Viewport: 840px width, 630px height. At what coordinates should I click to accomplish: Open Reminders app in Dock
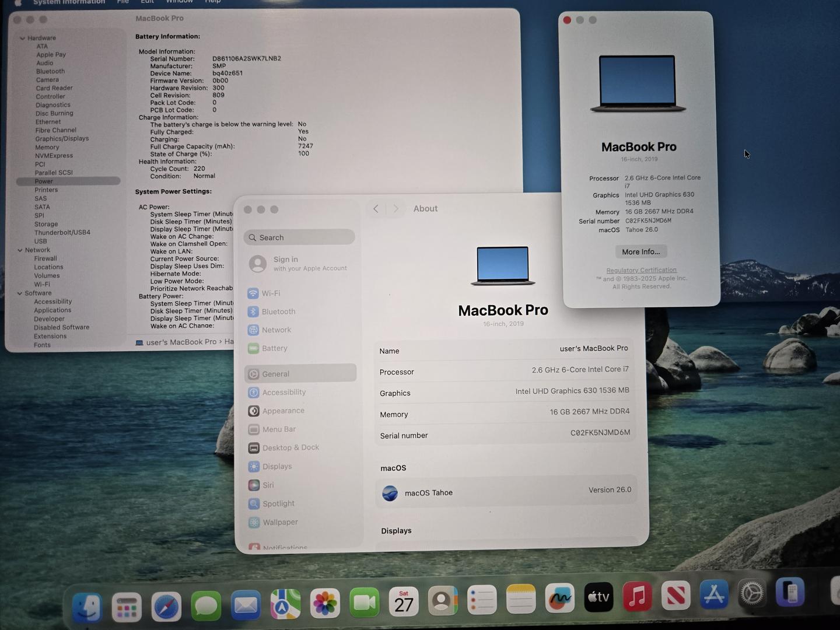(482, 600)
